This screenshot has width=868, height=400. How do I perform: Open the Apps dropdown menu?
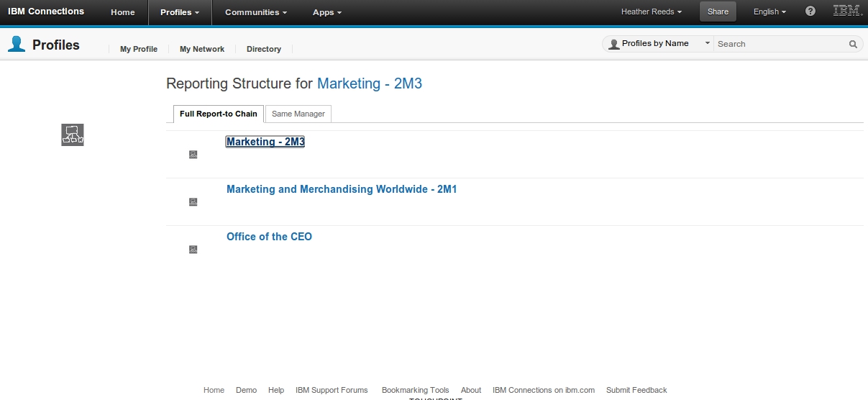(x=327, y=12)
